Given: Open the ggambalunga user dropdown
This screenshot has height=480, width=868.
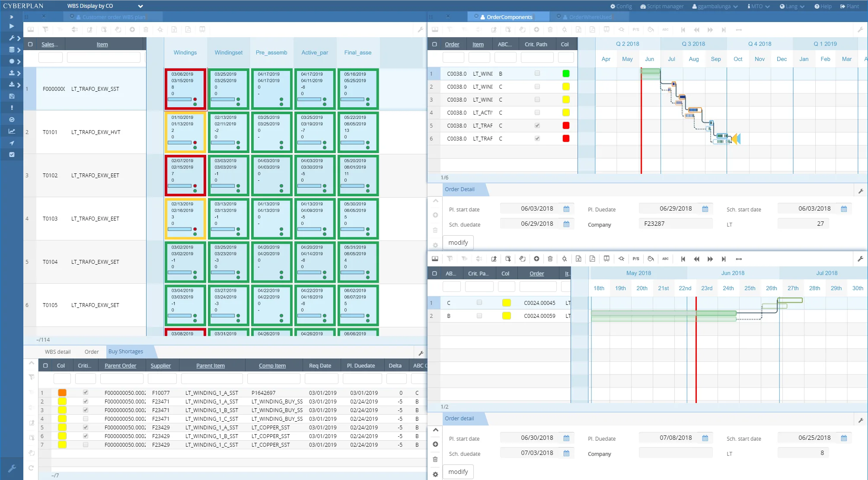Looking at the screenshot, I should [715, 6].
